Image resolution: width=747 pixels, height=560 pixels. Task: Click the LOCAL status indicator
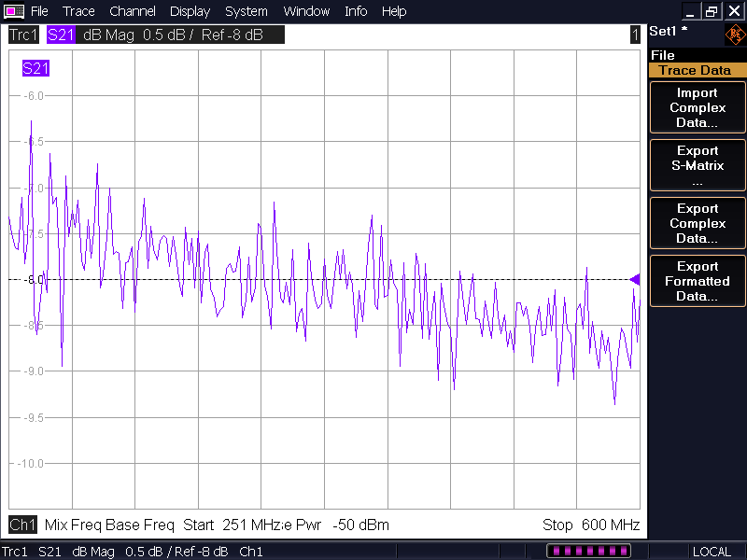pyautogui.click(x=711, y=552)
